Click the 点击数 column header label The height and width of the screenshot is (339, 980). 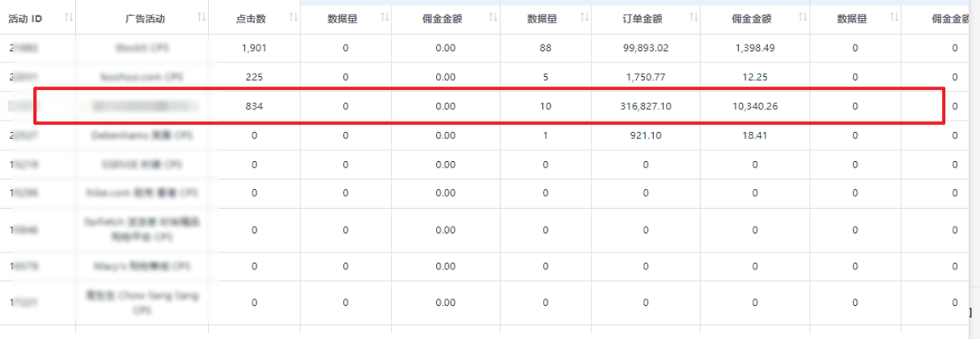pyautogui.click(x=253, y=18)
